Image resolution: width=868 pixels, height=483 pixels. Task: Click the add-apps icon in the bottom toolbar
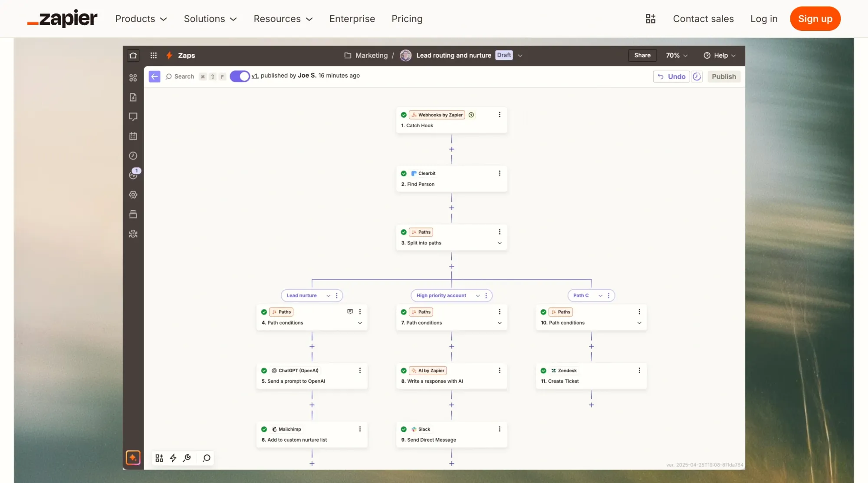click(x=159, y=458)
